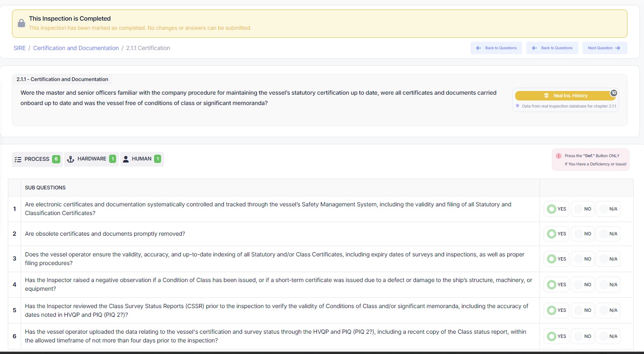Select N/A for sub question 4
Image resolution: width=644 pixels, height=354 pixels.
pyautogui.click(x=608, y=285)
